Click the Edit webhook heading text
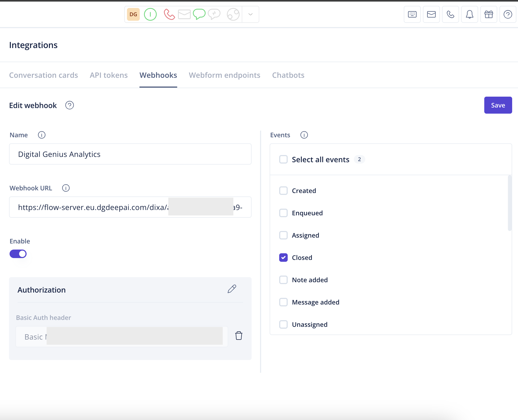 tap(33, 105)
